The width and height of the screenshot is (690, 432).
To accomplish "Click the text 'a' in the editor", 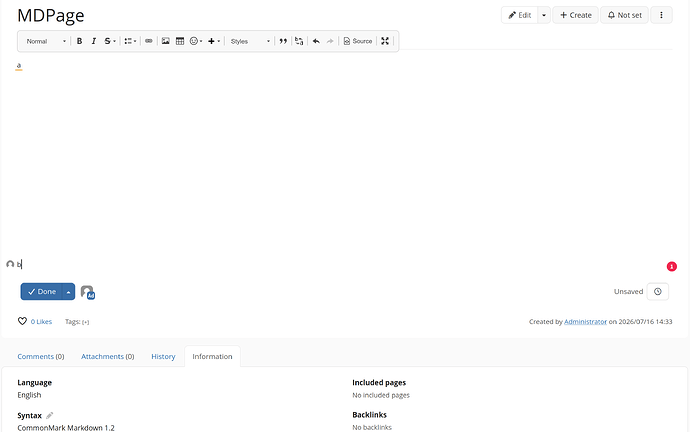I will [18, 66].
